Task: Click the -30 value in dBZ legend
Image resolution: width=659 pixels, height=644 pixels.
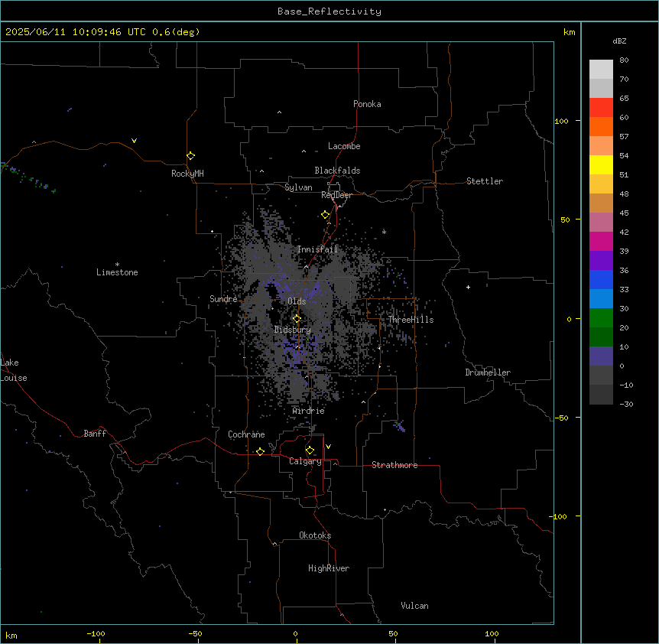Action: tap(626, 405)
